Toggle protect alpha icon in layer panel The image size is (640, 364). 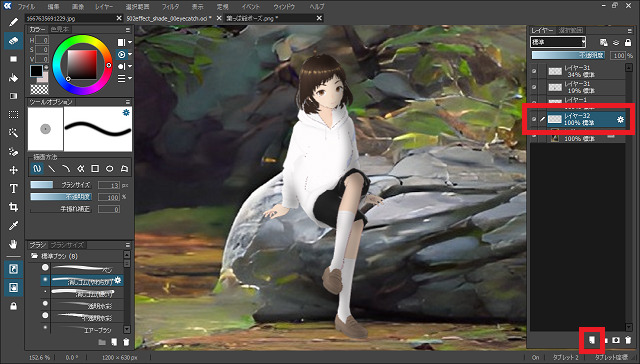(x=604, y=42)
